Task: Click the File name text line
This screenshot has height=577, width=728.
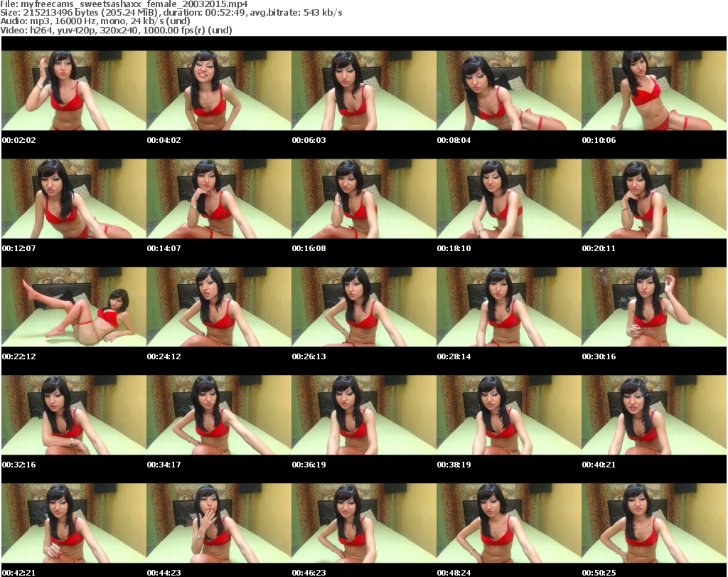Action: tap(124, 4)
